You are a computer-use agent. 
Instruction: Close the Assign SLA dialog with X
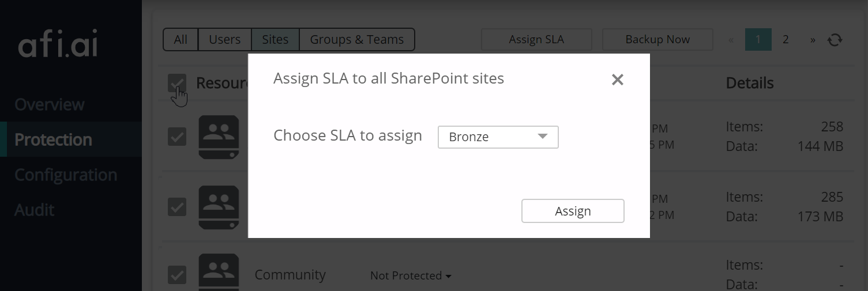point(617,80)
